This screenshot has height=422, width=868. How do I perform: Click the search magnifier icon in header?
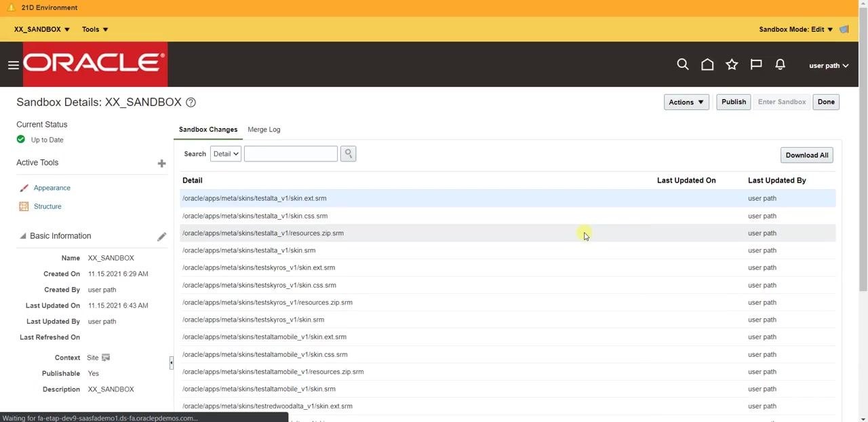click(x=683, y=64)
